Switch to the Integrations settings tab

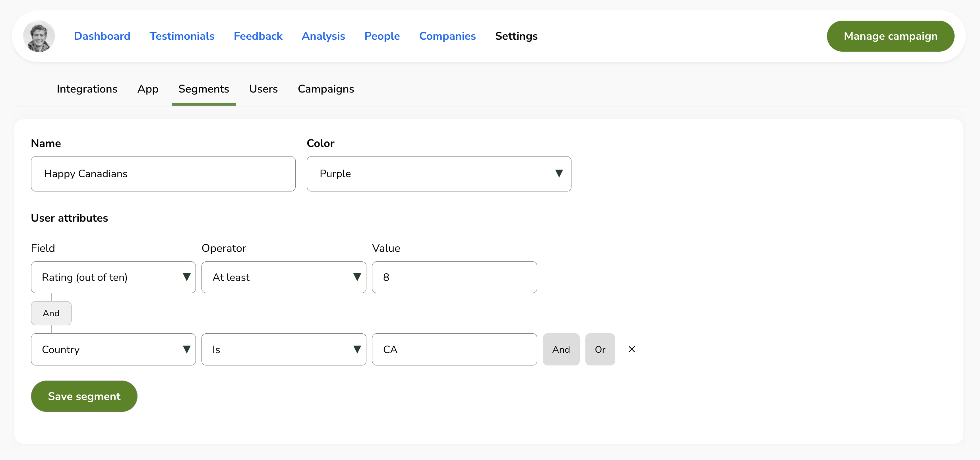87,89
